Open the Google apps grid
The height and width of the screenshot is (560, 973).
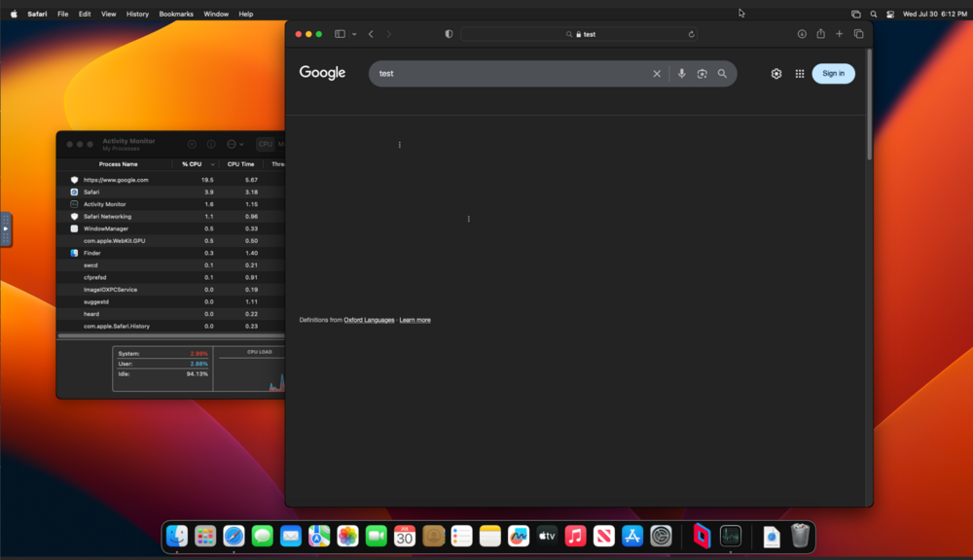[799, 74]
